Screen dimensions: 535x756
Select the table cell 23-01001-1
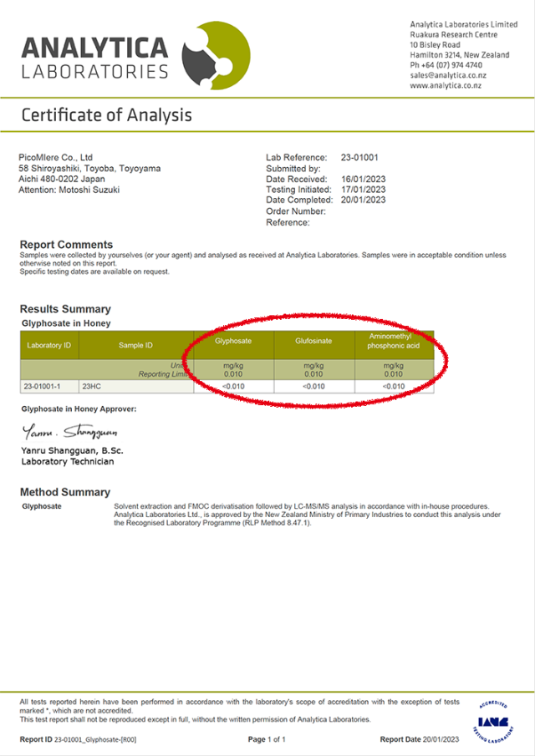(x=49, y=387)
